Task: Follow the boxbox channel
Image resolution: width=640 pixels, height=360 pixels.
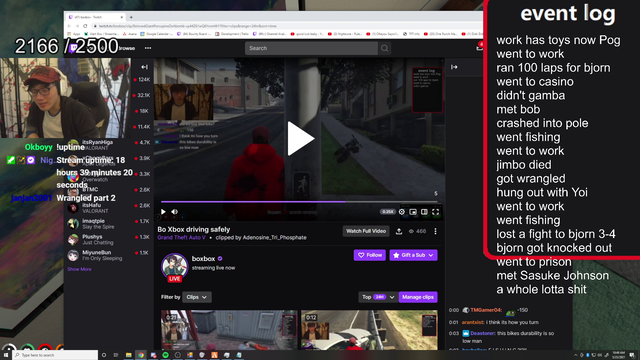Action: [x=370, y=255]
